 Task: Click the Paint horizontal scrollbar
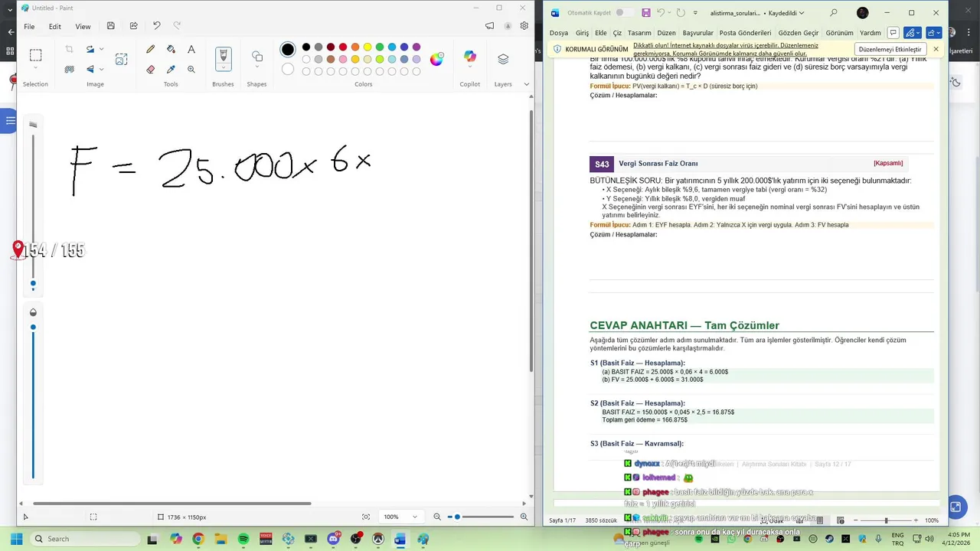(x=171, y=504)
